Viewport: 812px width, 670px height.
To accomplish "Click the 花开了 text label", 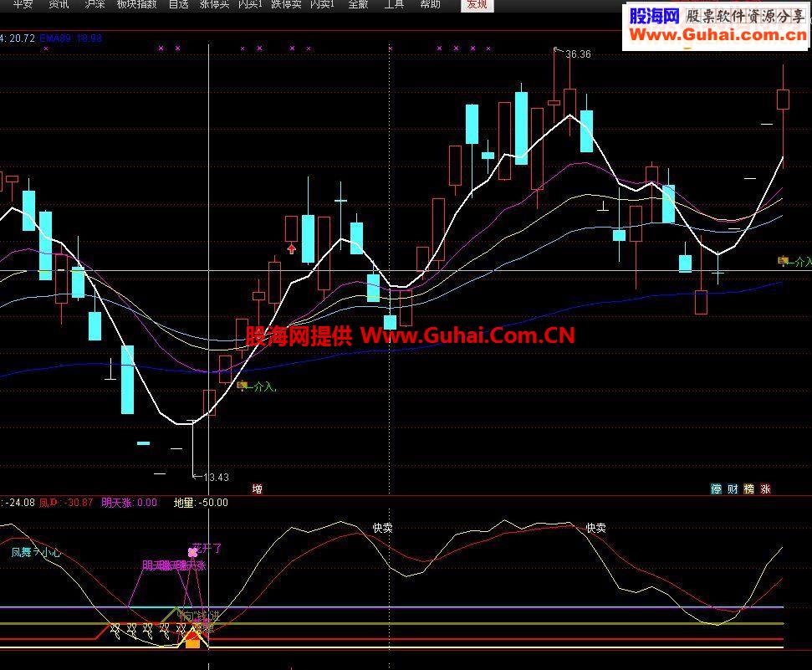I will click(207, 548).
